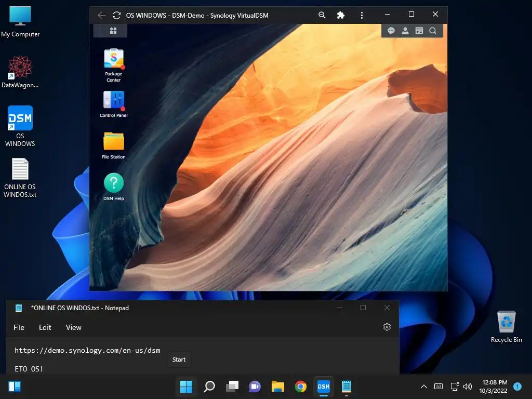Open clock and date 12:08 PM

click(x=493, y=387)
